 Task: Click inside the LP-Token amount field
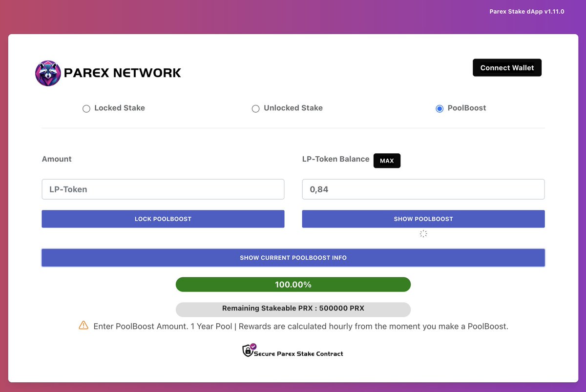tap(163, 189)
